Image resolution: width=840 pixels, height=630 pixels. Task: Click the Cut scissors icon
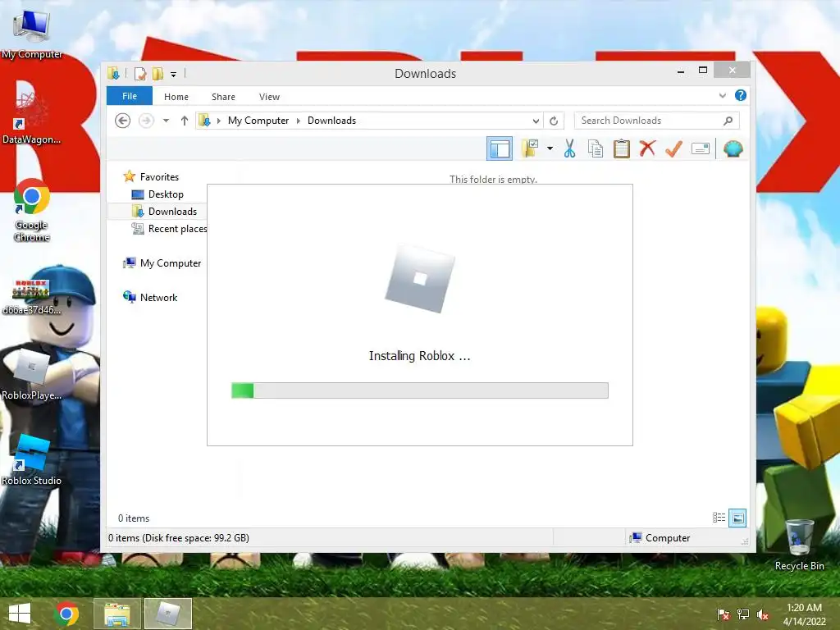click(569, 148)
